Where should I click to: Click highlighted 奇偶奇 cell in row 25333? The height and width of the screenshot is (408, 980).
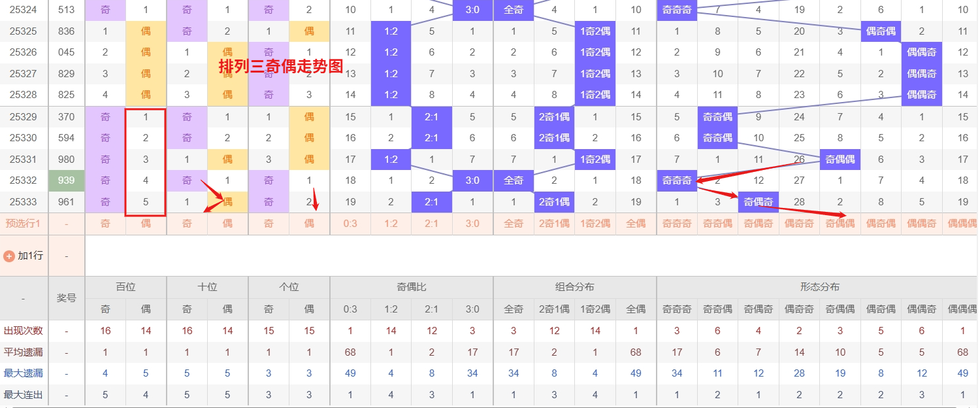(x=759, y=202)
